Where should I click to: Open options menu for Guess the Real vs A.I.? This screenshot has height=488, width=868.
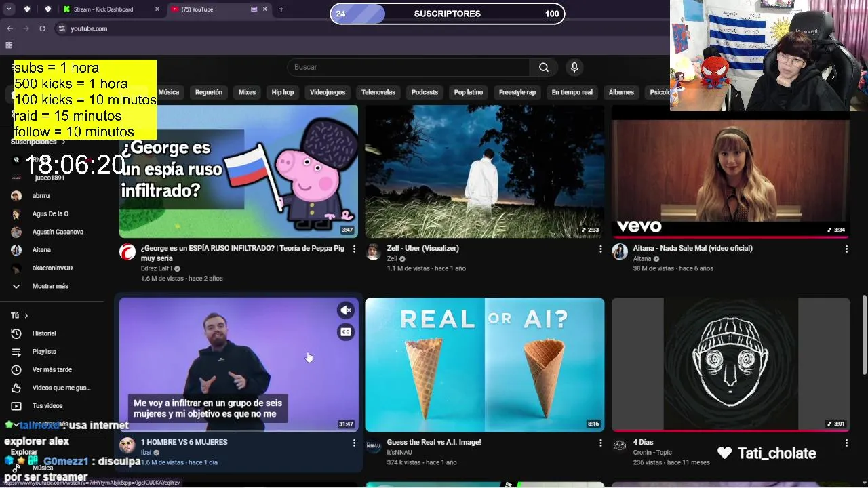coord(600,443)
